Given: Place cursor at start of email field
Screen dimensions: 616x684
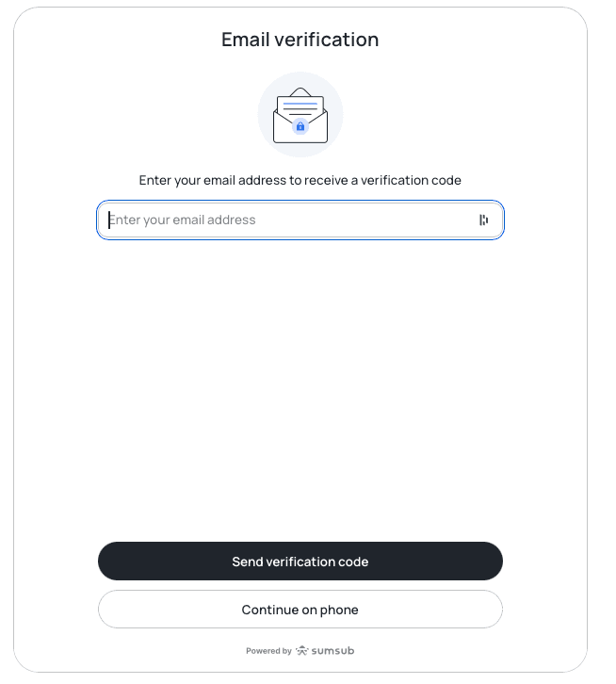Looking at the screenshot, I should pos(110,220).
